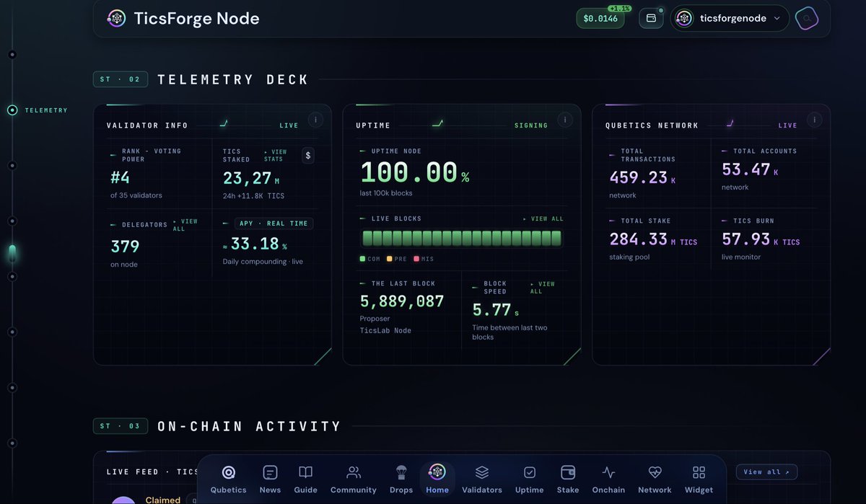The image size is (866, 504).
Task: Click the search icon in header
Action: 807,18
